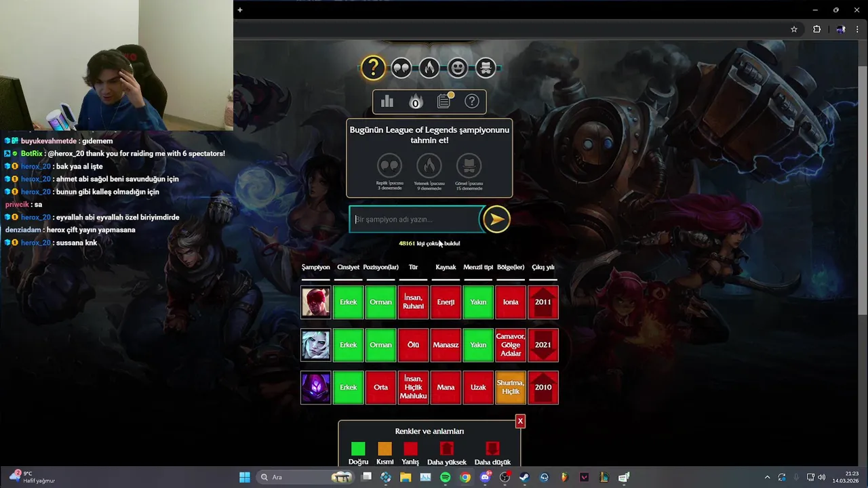The image size is (868, 488).
Task: Open the Windows Start menu
Action: [244, 477]
